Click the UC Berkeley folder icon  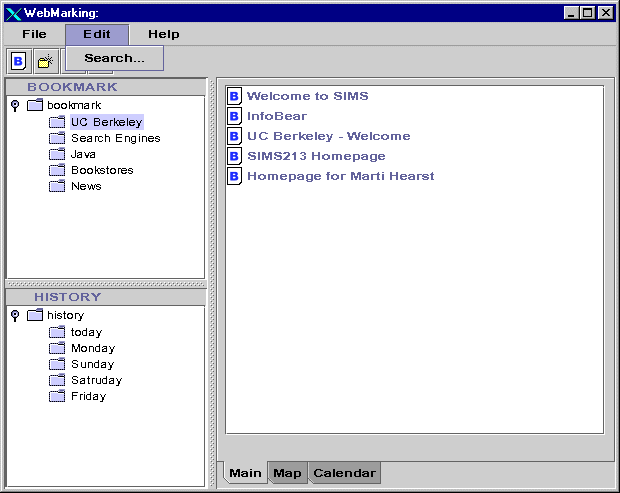point(57,122)
